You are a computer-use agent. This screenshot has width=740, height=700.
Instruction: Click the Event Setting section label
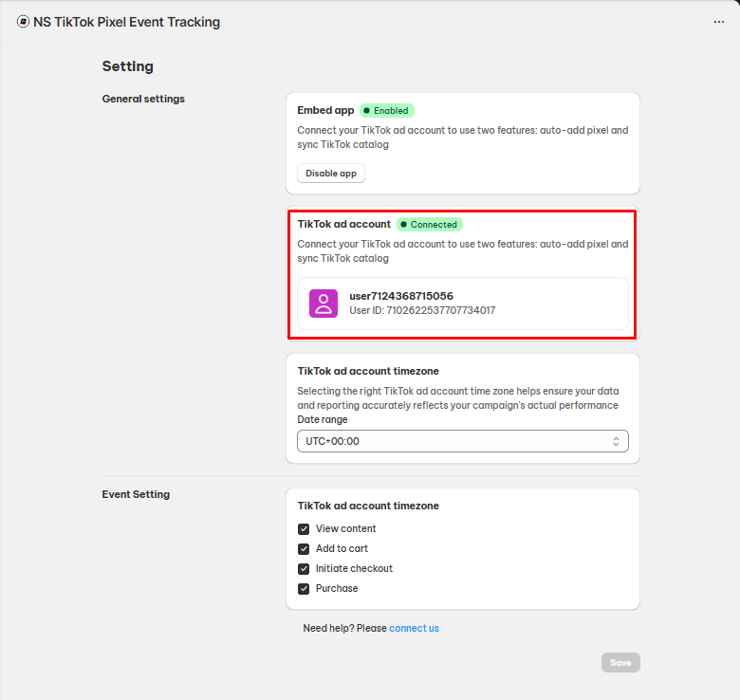point(136,494)
